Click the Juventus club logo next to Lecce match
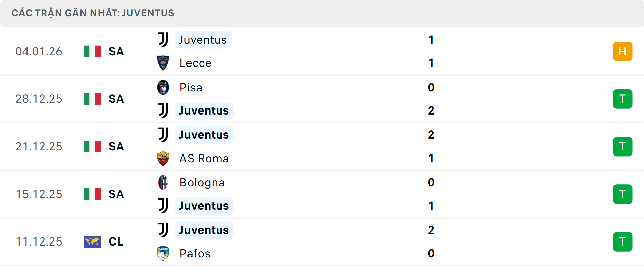 pos(163,39)
